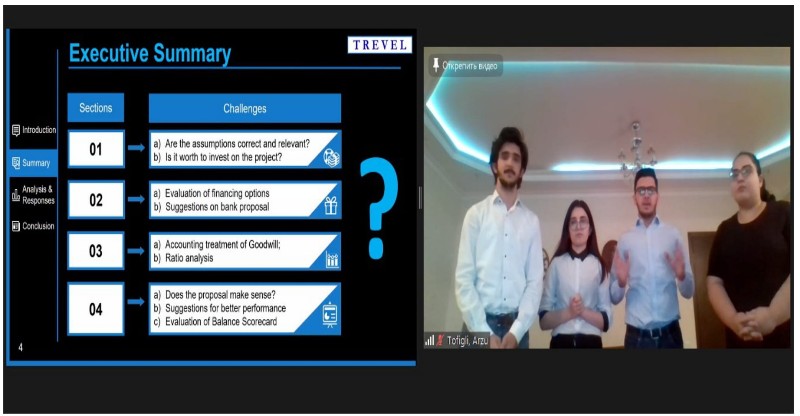Open the Analysis & Responses sidebar item

34,194
